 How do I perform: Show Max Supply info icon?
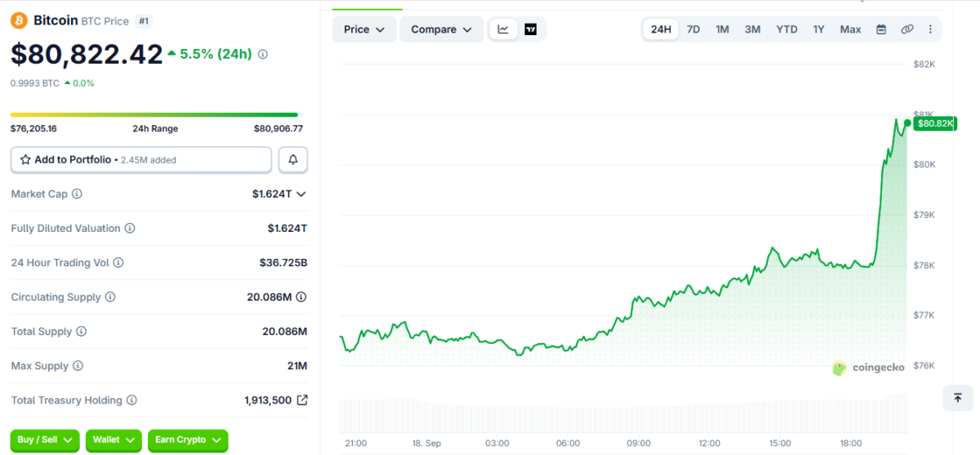click(78, 366)
